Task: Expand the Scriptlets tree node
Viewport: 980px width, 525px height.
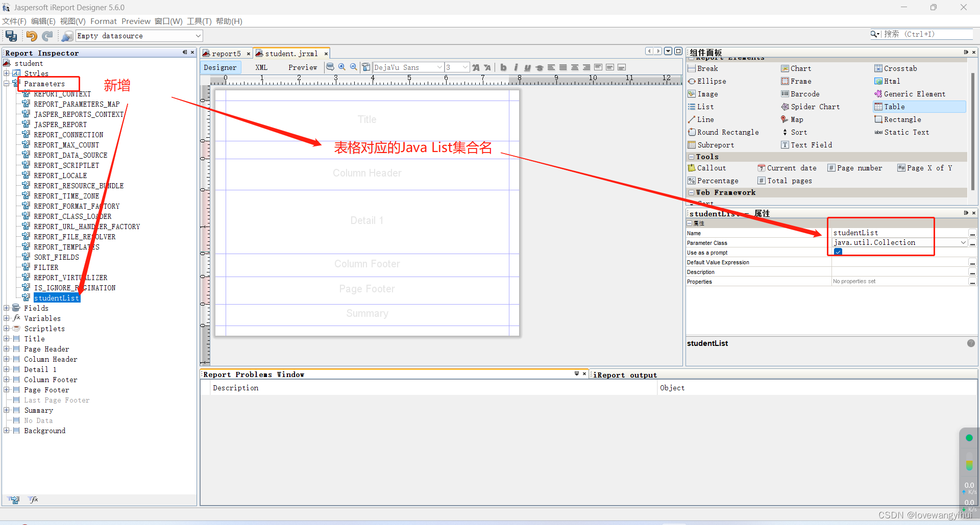Action: (7, 329)
